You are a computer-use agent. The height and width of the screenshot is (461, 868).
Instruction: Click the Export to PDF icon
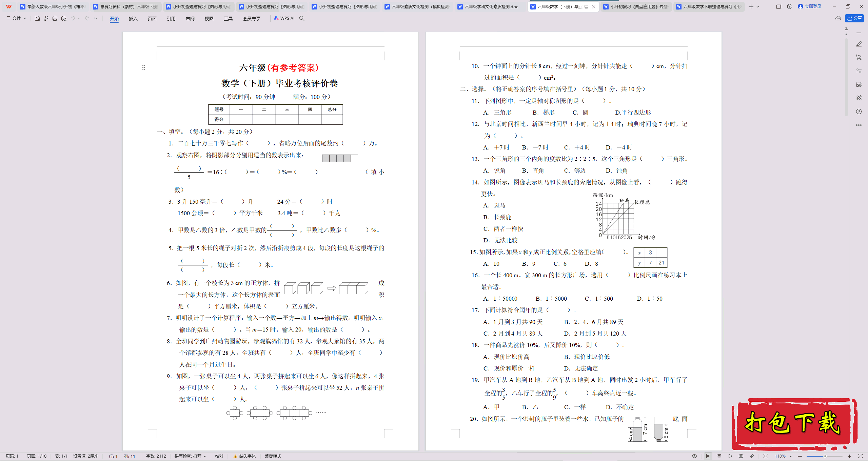[x=46, y=18]
